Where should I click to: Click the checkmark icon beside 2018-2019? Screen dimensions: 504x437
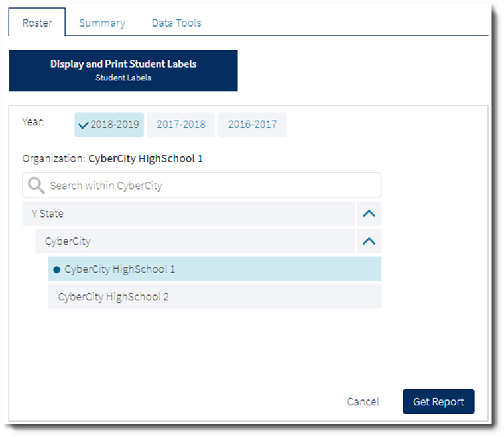point(83,125)
